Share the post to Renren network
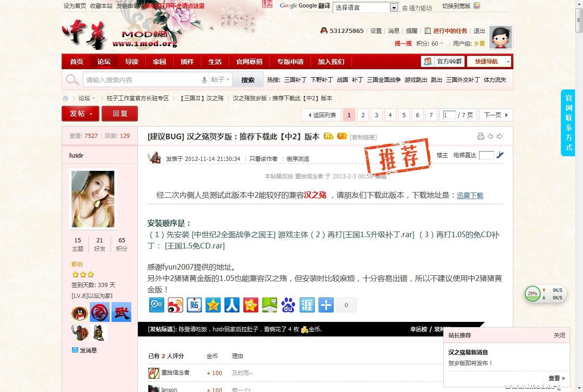The image size is (583, 392). (232, 305)
